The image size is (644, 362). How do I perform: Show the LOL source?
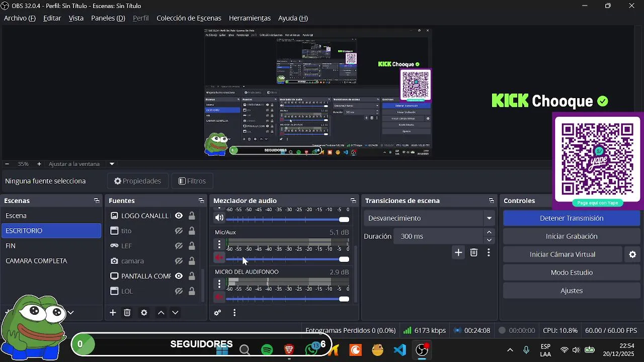[x=179, y=291]
